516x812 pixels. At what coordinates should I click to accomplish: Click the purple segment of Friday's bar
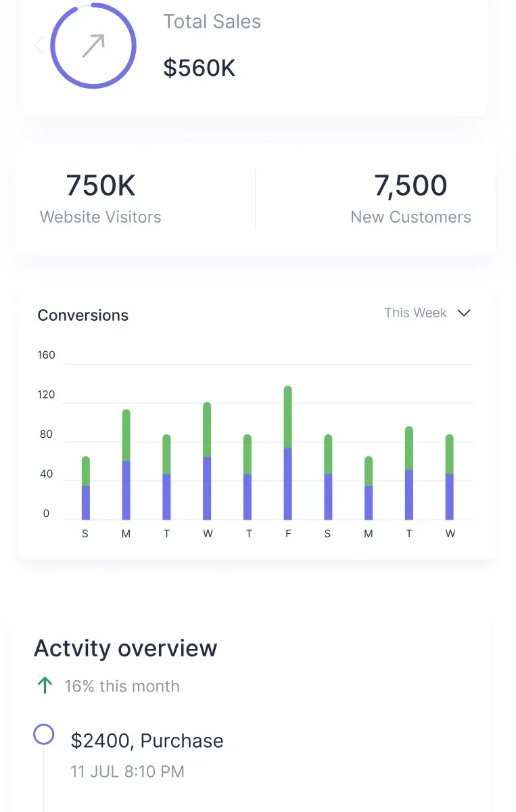(x=287, y=484)
